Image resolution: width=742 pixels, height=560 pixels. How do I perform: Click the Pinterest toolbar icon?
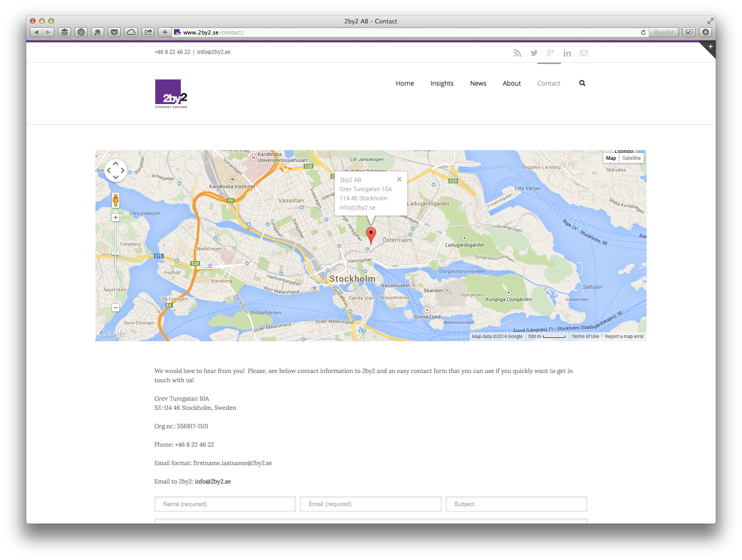tap(81, 32)
